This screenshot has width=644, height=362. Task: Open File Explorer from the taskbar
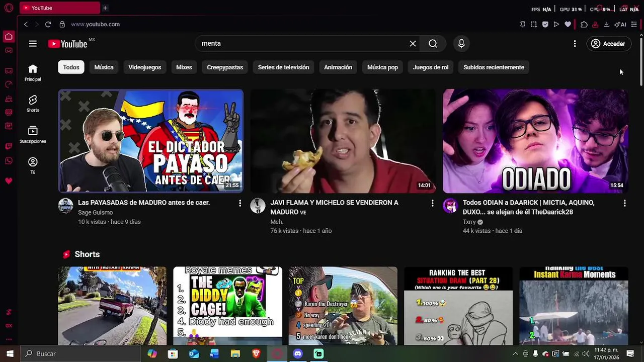click(x=235, y=353)
